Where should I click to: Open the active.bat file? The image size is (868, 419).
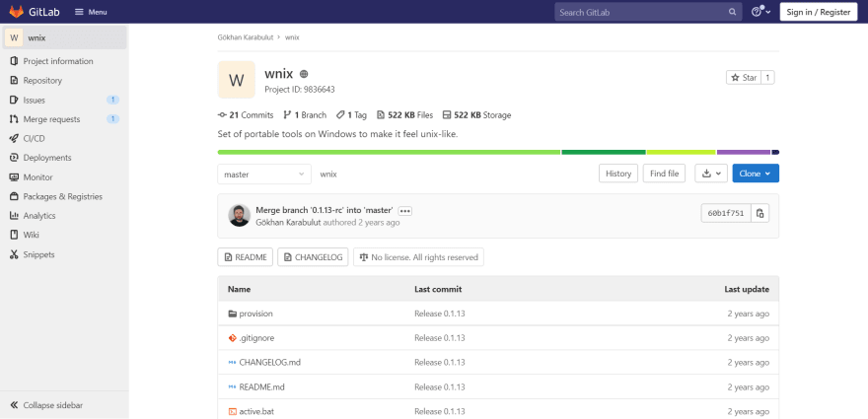pyautogui.click(x=256, y=411)
